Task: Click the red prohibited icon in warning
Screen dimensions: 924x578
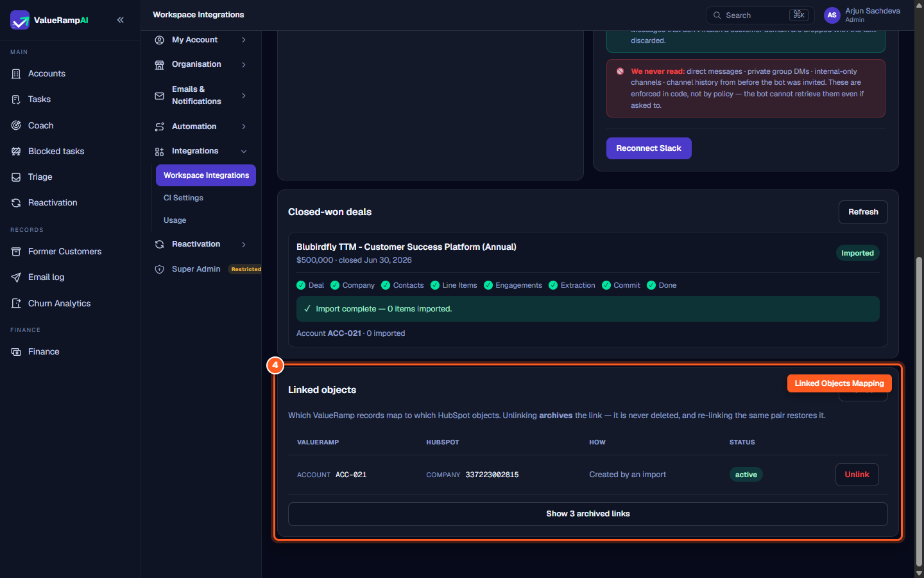Action: [620, 71]
